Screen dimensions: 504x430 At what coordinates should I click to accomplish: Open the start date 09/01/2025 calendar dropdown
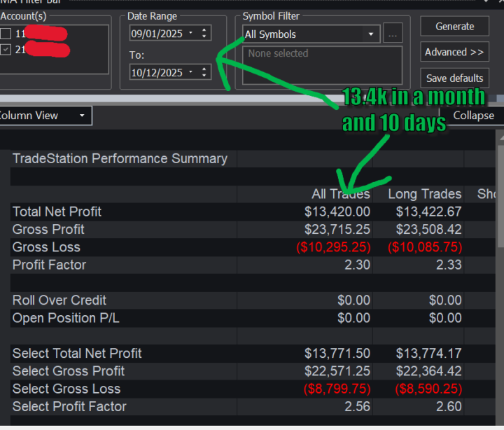pos(191,33)
